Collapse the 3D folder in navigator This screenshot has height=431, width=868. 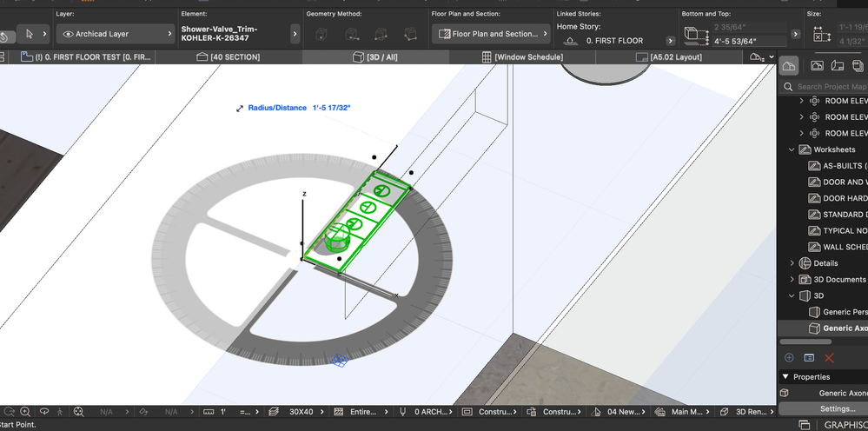coord(792,296)
